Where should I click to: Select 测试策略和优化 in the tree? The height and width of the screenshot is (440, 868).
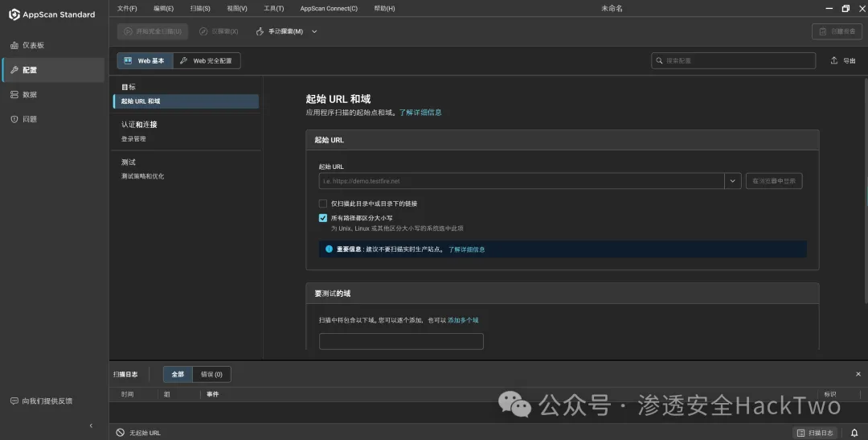coord(142,175)
